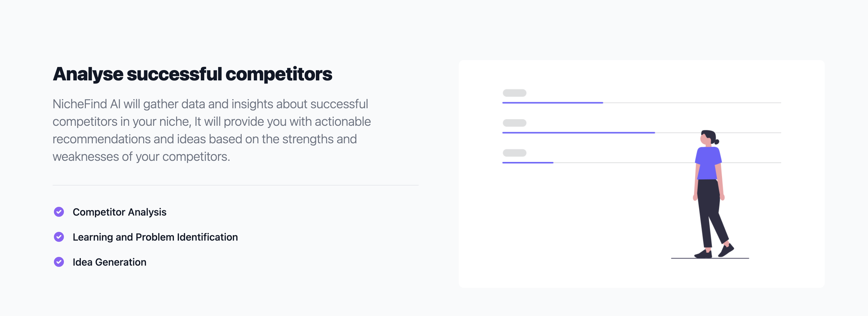
Task: Click the middle gray pill label in illustration
Action: pos(515,123)
